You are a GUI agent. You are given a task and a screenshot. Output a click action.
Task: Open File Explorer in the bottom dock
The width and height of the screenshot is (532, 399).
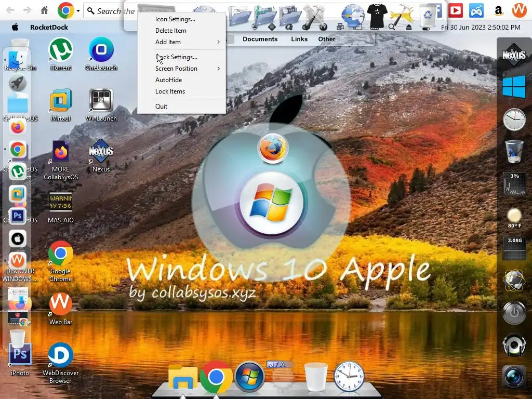[x=183, y=377]
